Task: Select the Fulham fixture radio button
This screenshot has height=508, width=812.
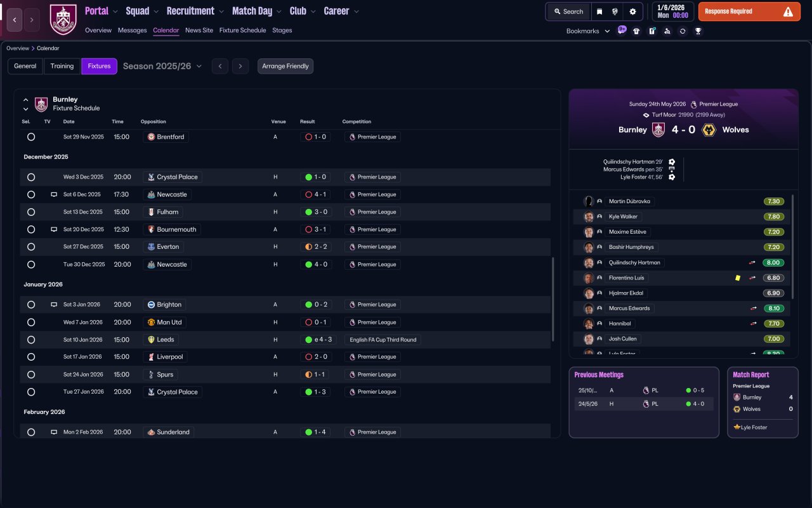Action: click(x=31, y=212)
